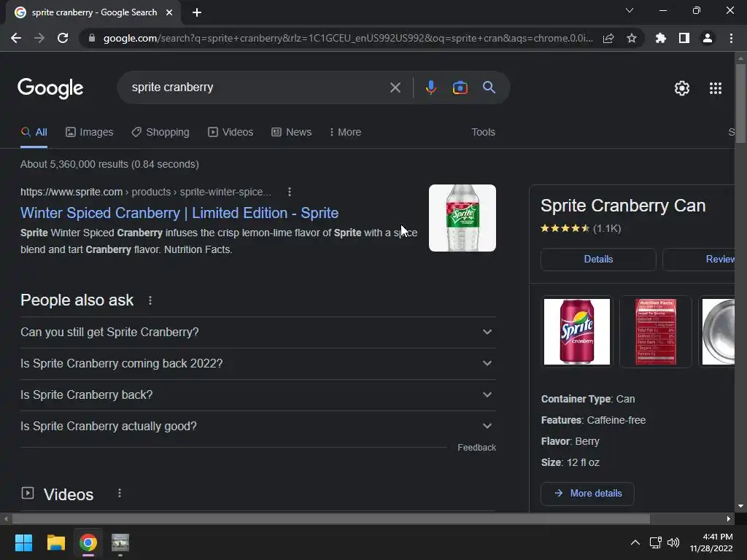The width and height of the screenshot is (747, 560).
Task: Click More details button
Action: (587, 494)
